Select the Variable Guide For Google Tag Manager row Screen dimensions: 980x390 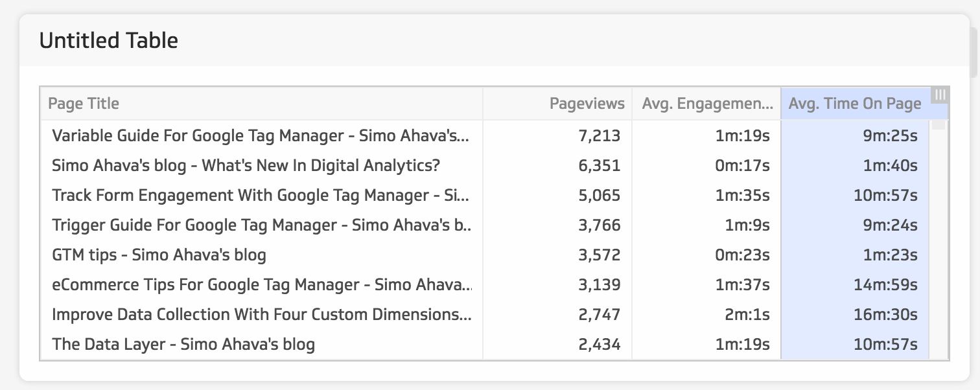click(x=485, y=135)
